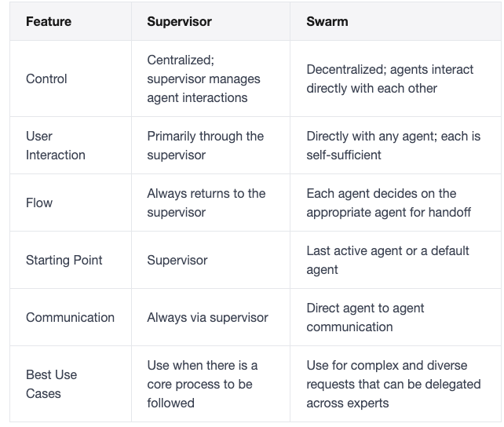Screen dimensions: 504x427
Task: Click the Starting Point row label
Action: coord(64,260)
